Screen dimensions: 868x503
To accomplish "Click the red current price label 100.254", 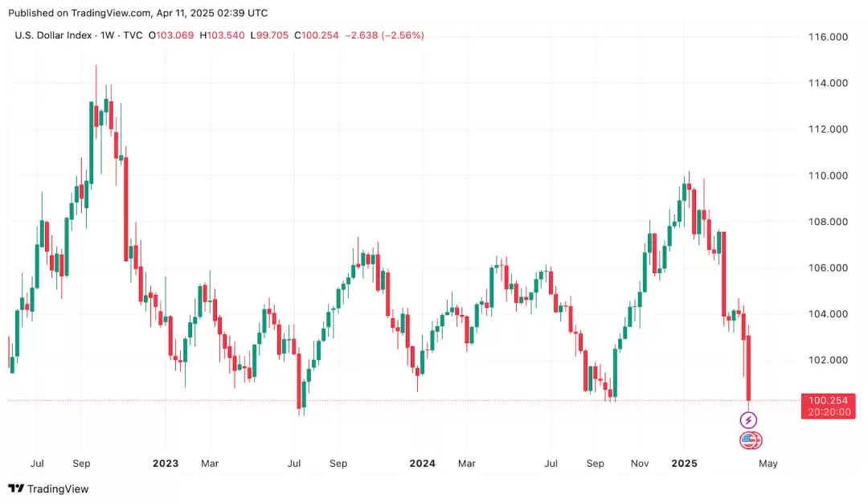I will (829, 400).
